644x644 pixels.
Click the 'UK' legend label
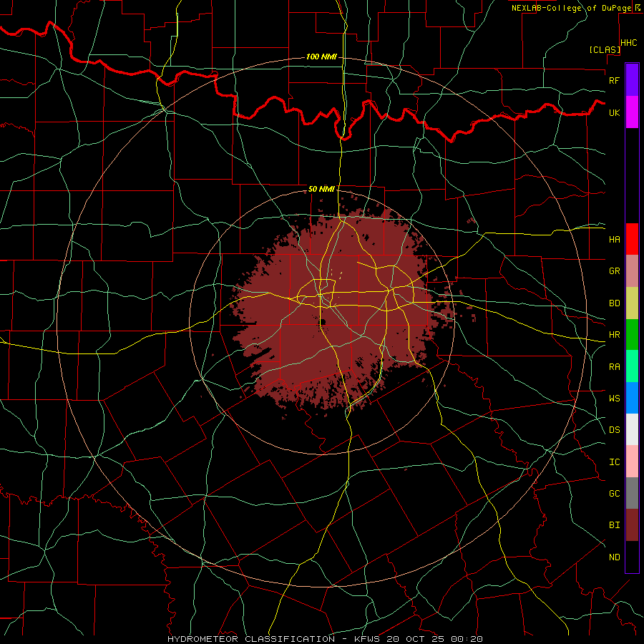[614, 112]
